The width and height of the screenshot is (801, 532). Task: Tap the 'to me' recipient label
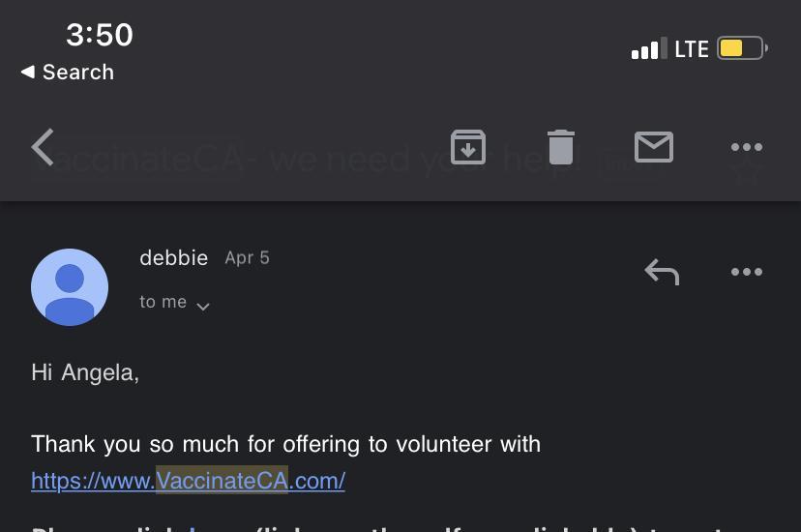(163, 302)
